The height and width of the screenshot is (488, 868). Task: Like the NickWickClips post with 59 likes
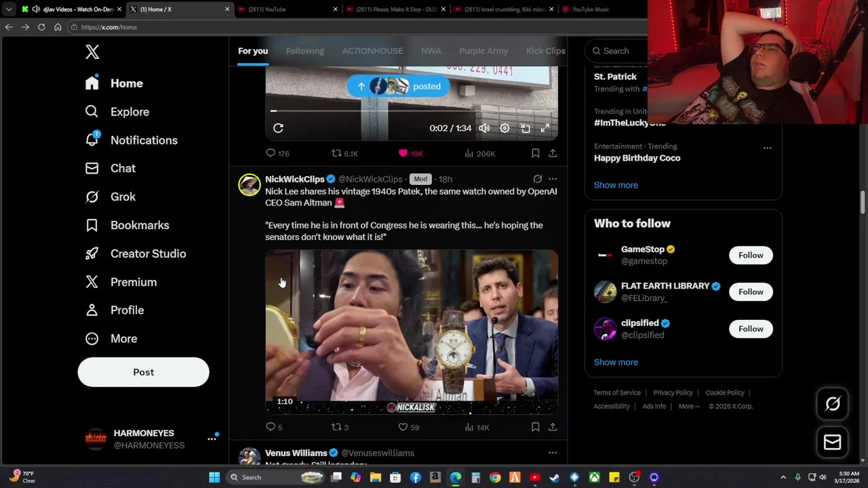pos(409,427)
